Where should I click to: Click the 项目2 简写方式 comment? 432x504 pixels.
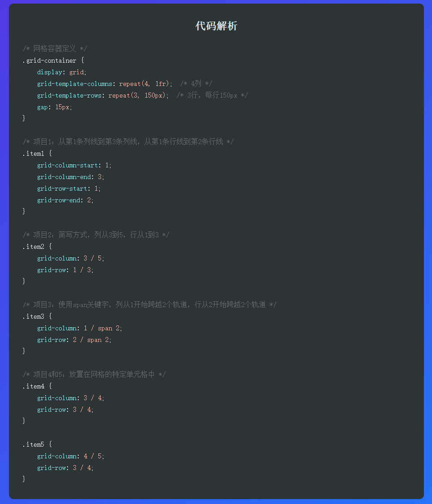(96, 235)
